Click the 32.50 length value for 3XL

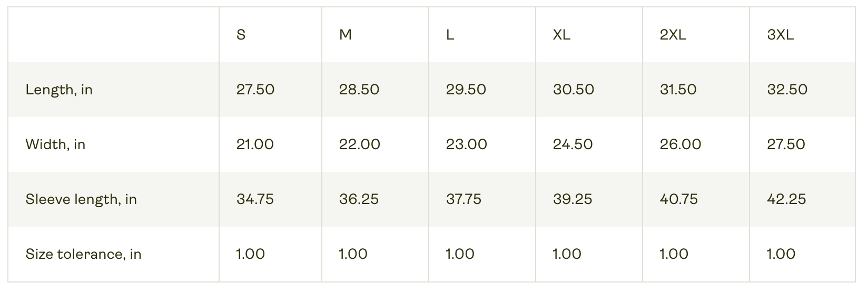click(x=787, y=90)
